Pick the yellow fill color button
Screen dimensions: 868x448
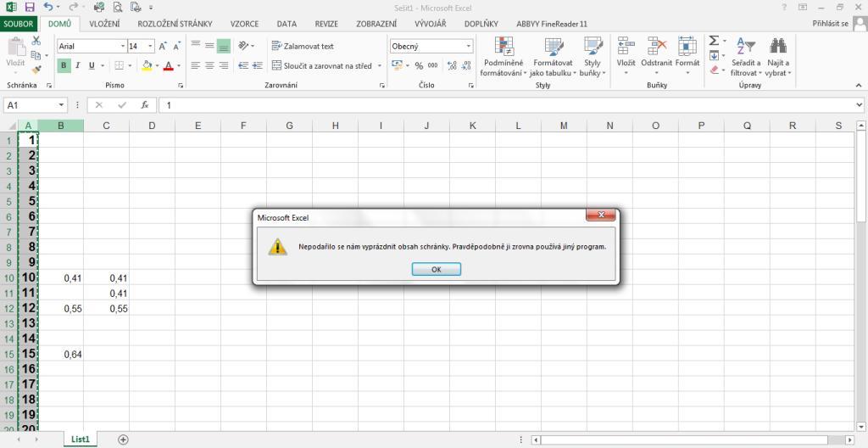[x=147, y=65]
